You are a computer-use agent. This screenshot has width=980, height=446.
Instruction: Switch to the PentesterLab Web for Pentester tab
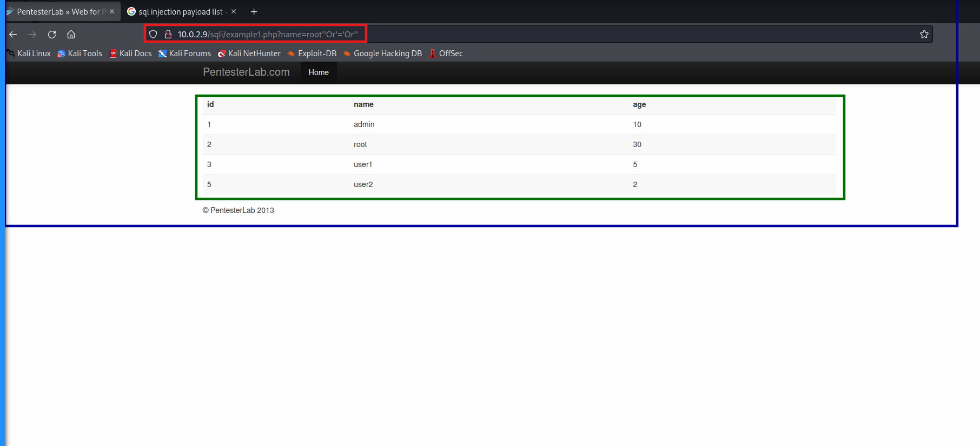point(62,11)
